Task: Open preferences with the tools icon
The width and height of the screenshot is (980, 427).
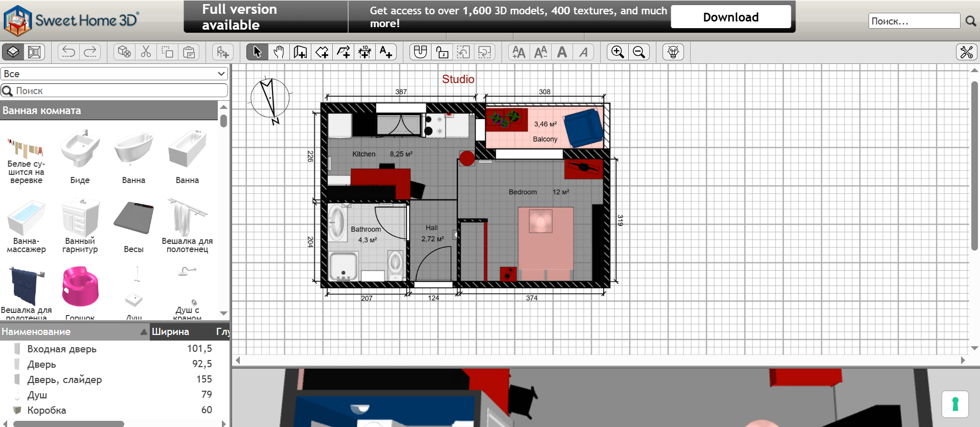Action: [966, 52]
